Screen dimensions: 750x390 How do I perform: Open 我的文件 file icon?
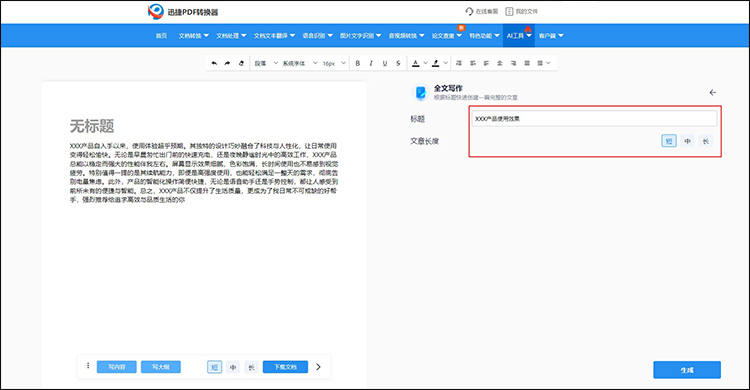click(x=509, y=11)
